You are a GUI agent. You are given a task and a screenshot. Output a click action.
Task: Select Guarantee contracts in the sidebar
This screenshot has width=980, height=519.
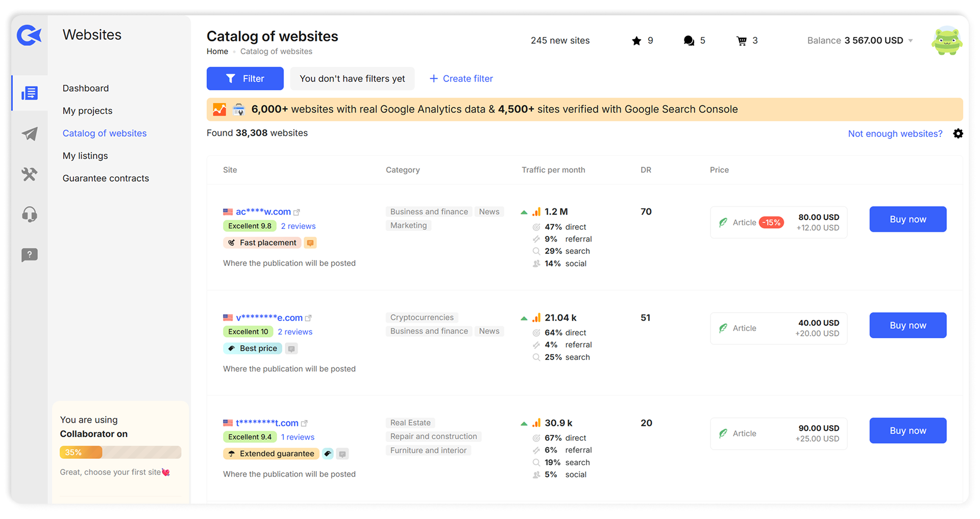click(106, 178)
